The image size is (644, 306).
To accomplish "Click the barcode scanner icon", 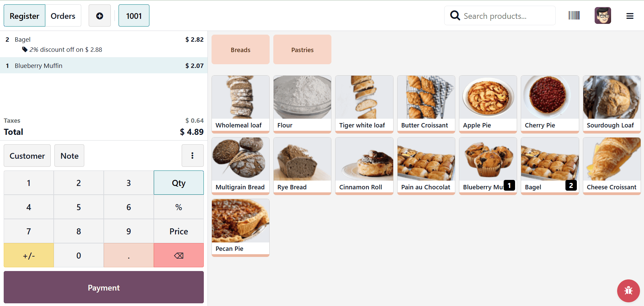I will tap(574, 15).
